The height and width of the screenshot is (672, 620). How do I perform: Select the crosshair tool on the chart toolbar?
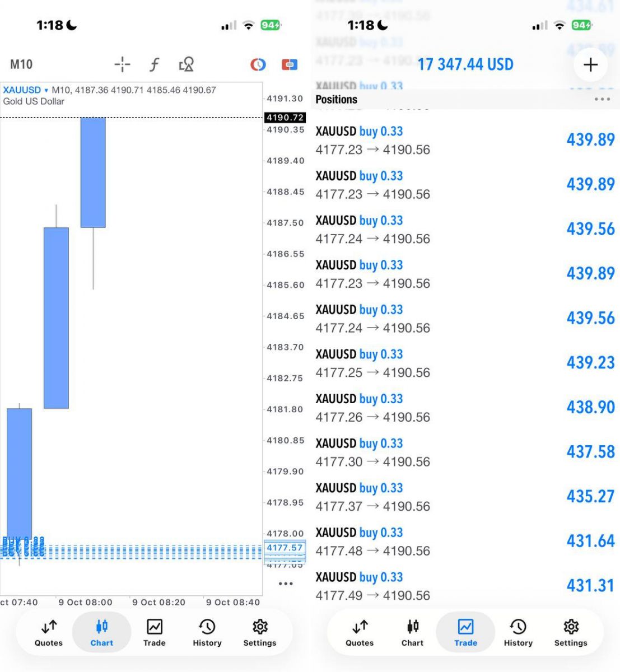point(122,64)
